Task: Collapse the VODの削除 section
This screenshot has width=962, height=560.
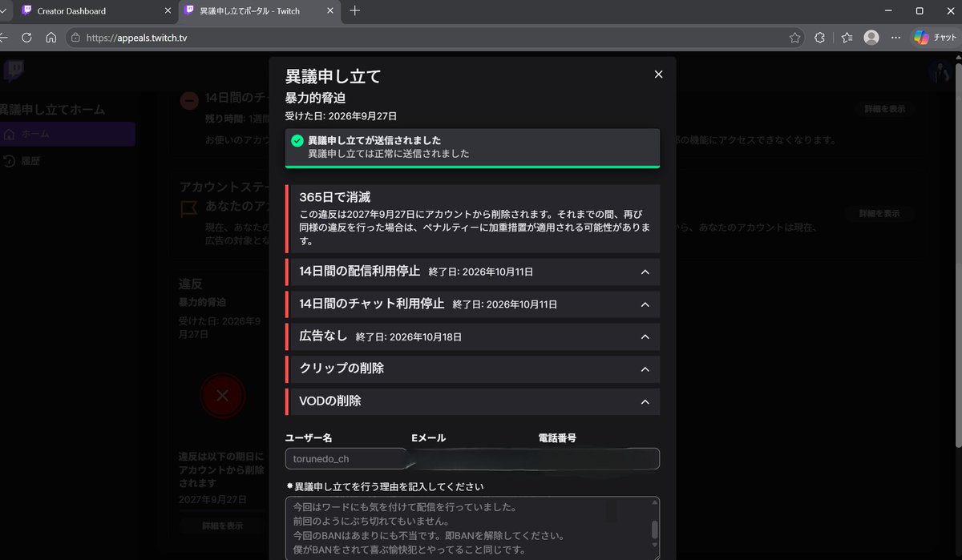Action: 645,401
